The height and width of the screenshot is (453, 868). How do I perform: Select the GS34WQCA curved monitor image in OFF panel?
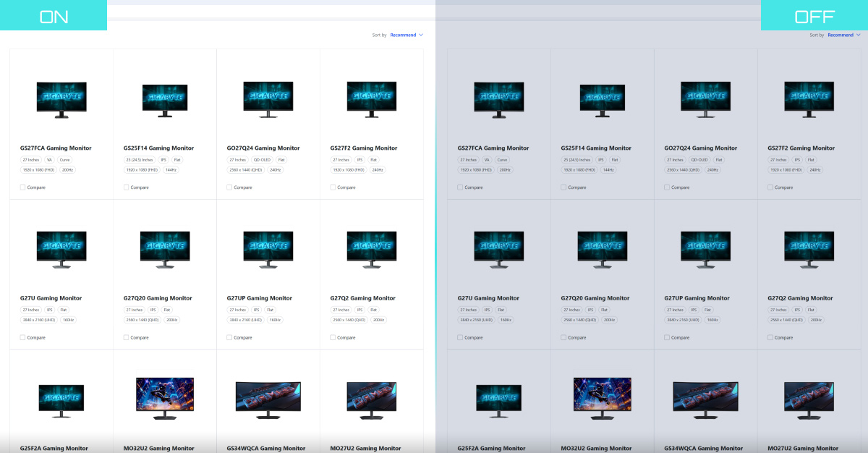pyautogui.click(x=706, y=398)
